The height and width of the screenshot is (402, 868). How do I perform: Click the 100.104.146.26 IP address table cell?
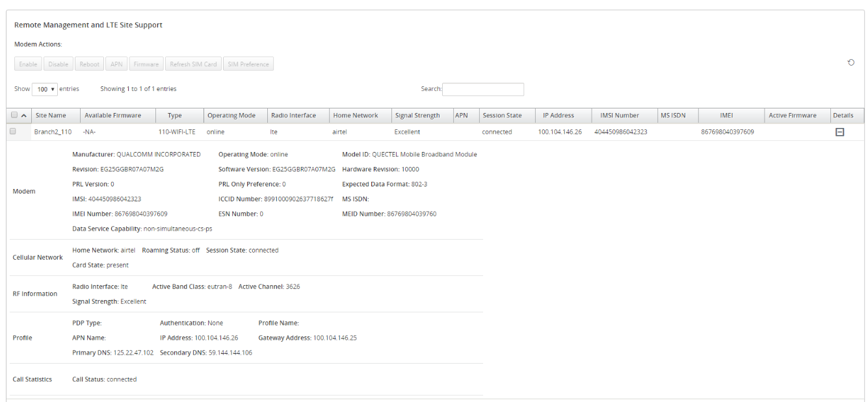(560, 132)
